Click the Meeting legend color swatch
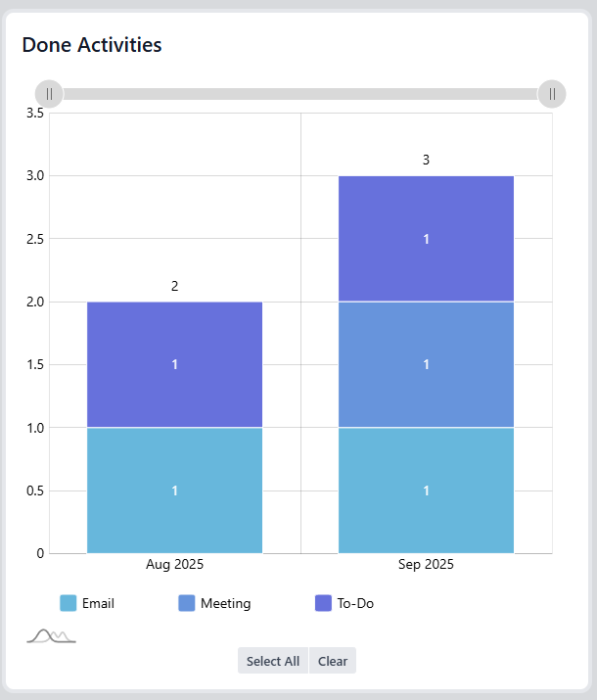This screenshot has width=597, height=700. 187,603
